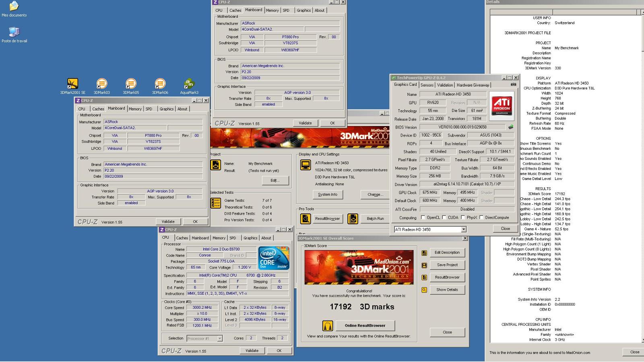Switch to the Sensors tab in GPU-Z
This screenshot has height=362, width=644.
(x=427, y=85)
